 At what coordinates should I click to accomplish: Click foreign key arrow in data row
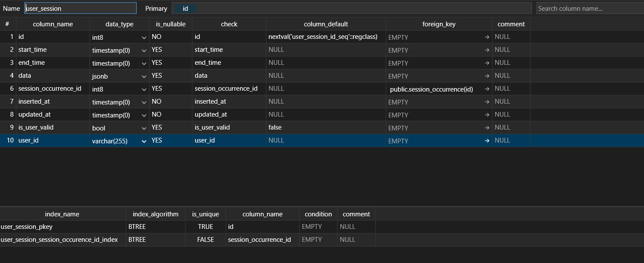pos(487,76)
